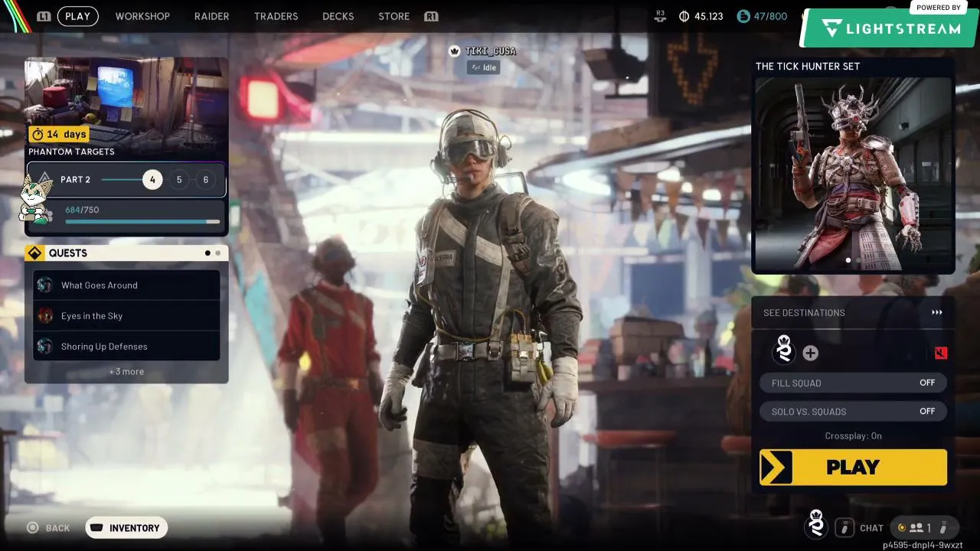Switch to the WORKSHOP tab
980x551 pixels.
point(142,16)
